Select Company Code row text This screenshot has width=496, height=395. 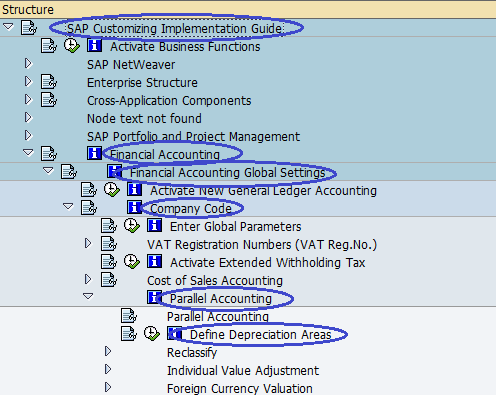click(191, 209)
